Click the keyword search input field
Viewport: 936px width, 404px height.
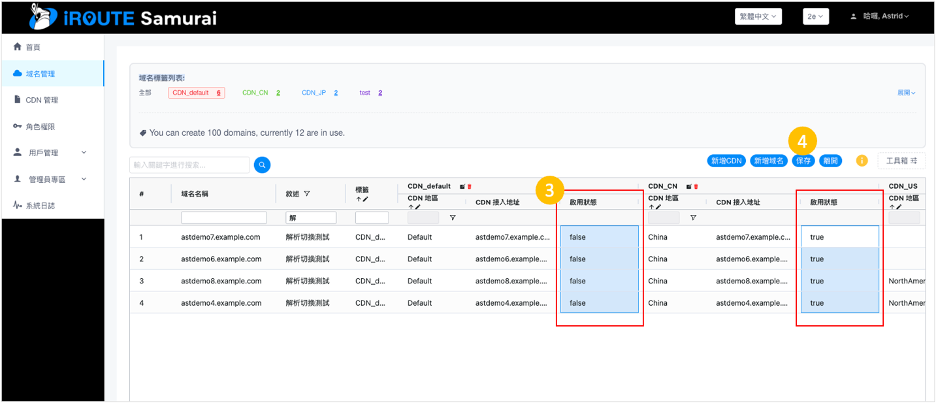(190, 164)
